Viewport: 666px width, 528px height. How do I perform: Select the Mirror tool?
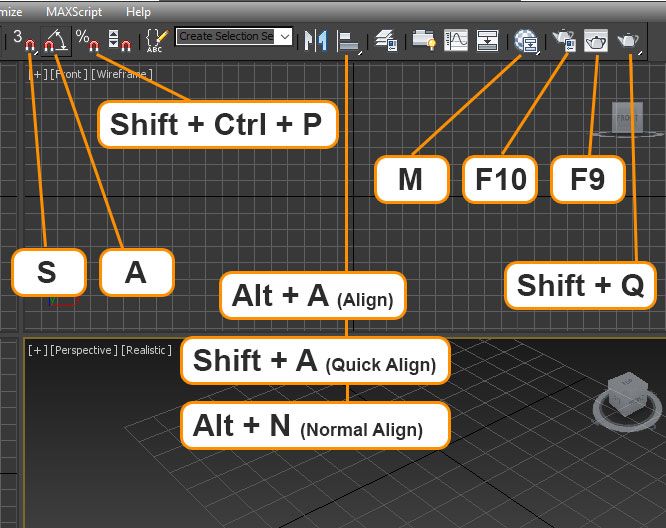(316, 41)
